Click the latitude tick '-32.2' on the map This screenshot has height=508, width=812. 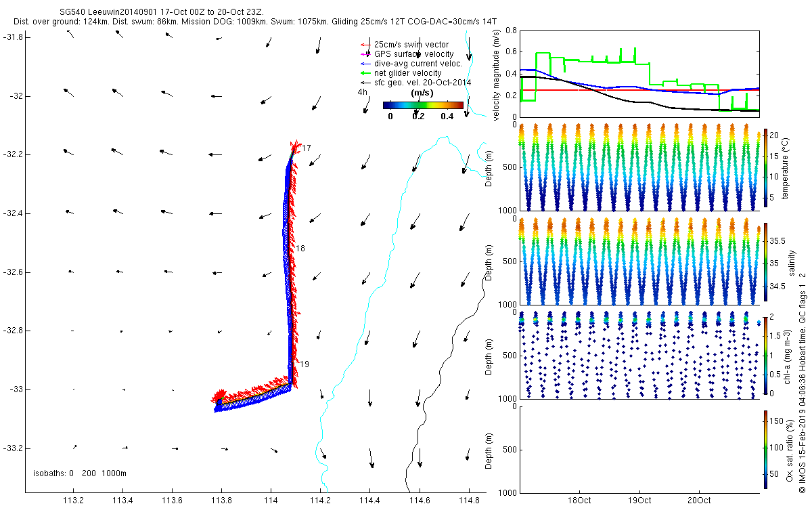point(14,154)
